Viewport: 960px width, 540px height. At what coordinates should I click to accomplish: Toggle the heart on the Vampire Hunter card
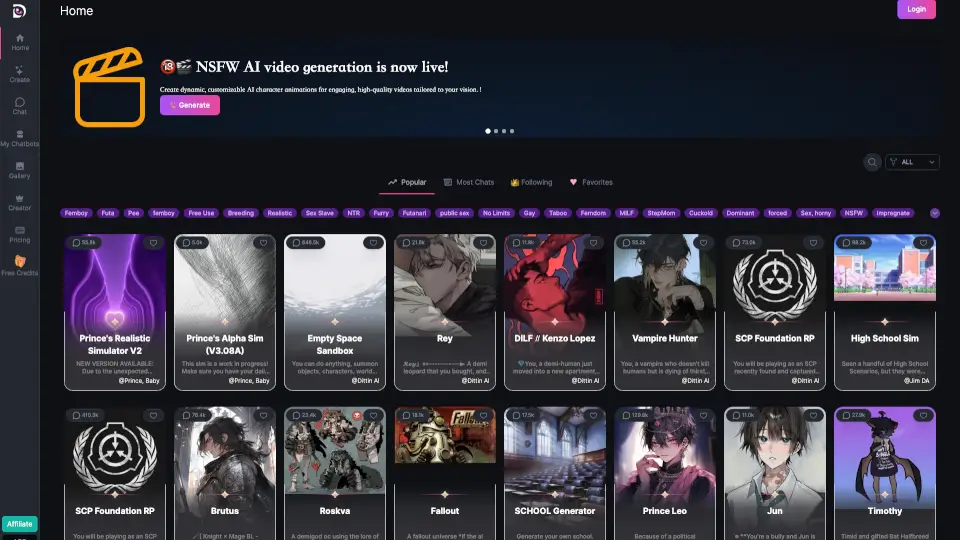pyautogui.click(x=703, y=243)
